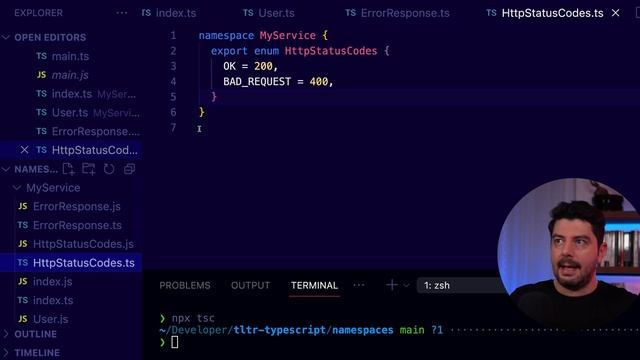Open Explorer more actions ellipsis menu
Image resolution: width=640 pixels, height=360 pixels.
122,13
